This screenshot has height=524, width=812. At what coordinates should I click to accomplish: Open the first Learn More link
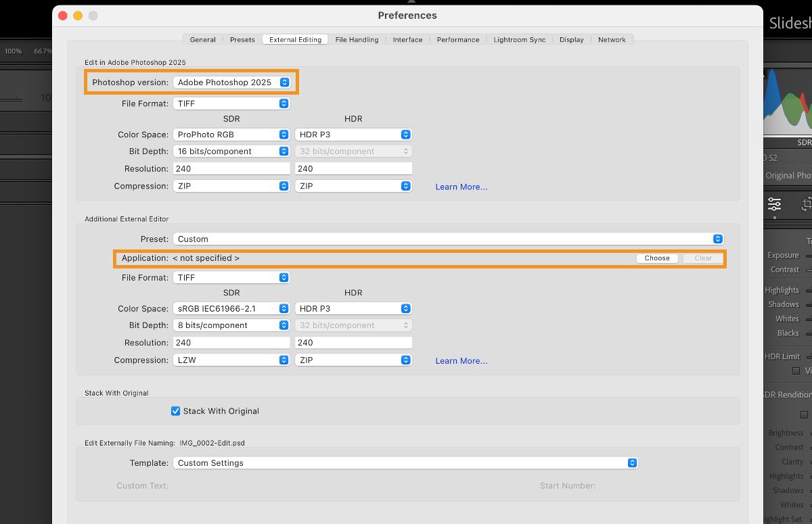tap(461, 187)
